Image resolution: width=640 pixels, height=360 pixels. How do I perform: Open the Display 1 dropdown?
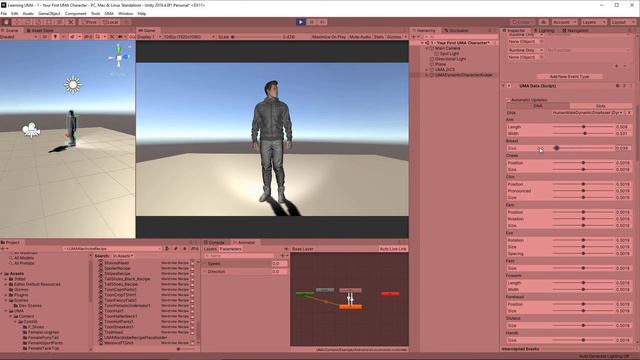click(149, 37)
